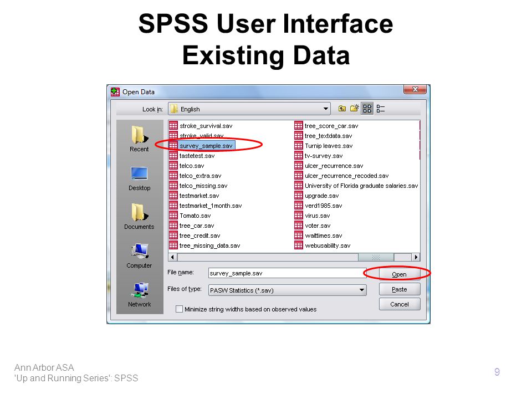Expand the Look in folder dropdown
Viewport: 532px width, 399px height.
(x=326, y=109)
